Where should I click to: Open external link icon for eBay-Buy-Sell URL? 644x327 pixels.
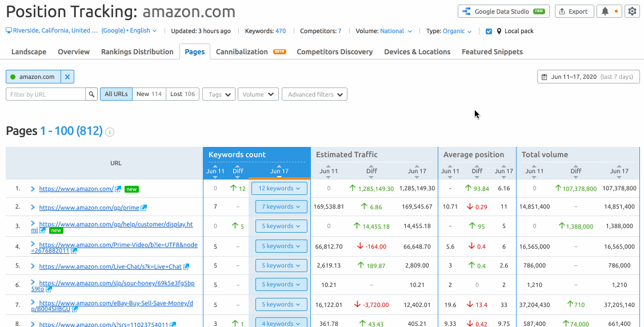74,309
